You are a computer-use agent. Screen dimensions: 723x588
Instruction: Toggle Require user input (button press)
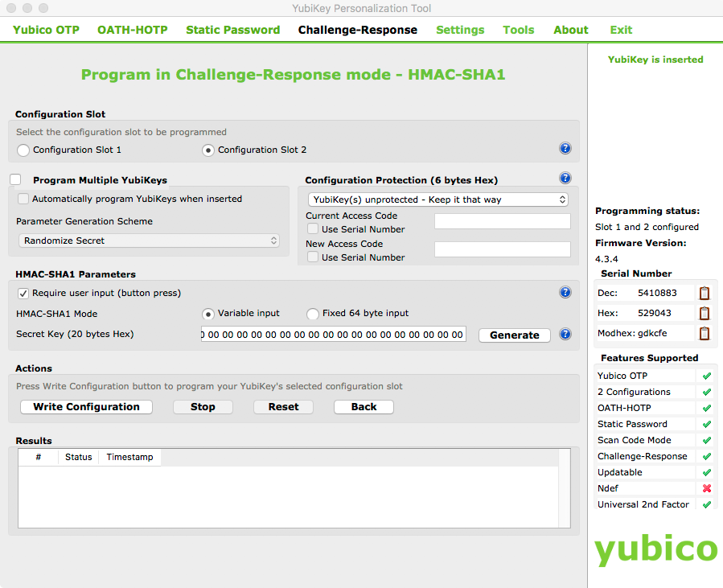click(x=23, y=294)
